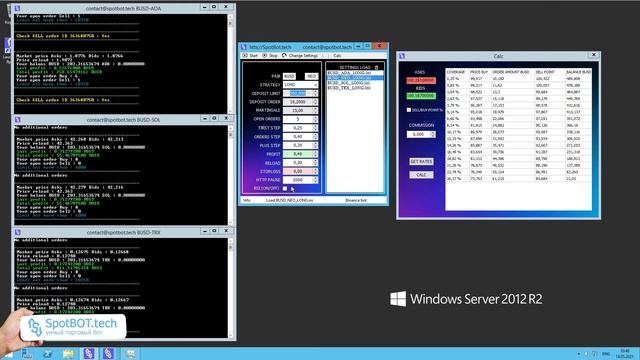Image resolution: width=640 pixels, height=360 pixels.
Task: Minimize the BUSD-TRX console window
Action: [204, 231]
